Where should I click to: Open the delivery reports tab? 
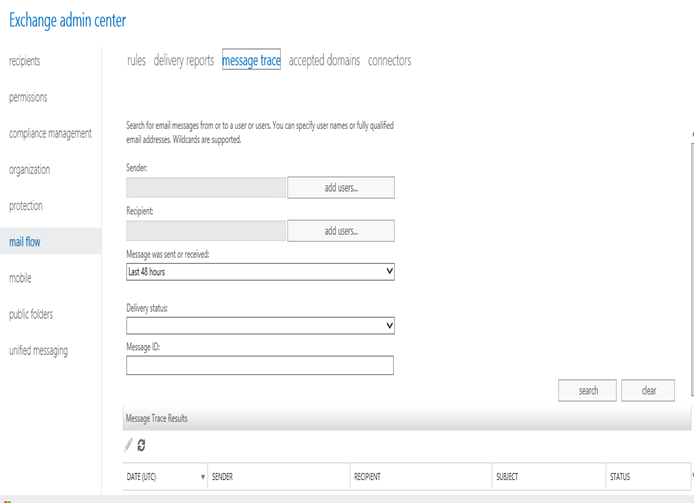pyautogui.click(x=184, y=60)
